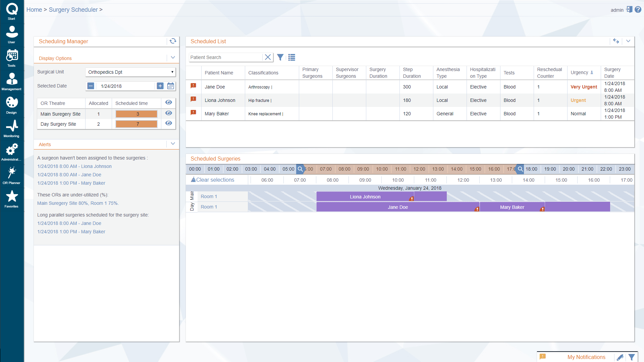Open the Start icon in the sidebar
This screenshot has width=644, height=362.
tap(12, 11)
